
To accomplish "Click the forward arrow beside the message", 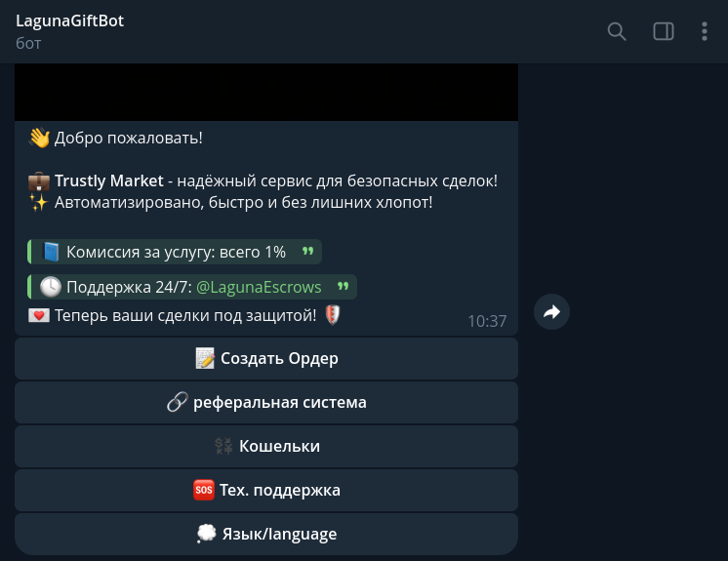I will point(551,312).
